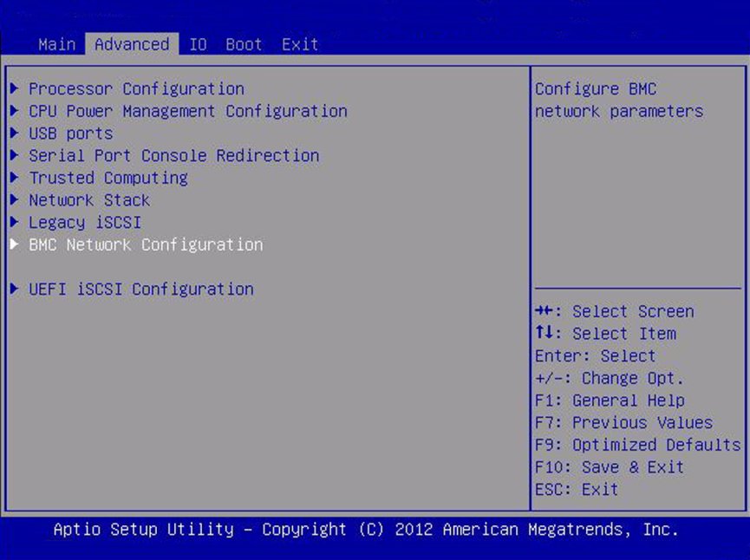Screen dimensions: 750x560
Task: Click the Aptio Setup Utility copyright footer
Action: click(366, 530)
